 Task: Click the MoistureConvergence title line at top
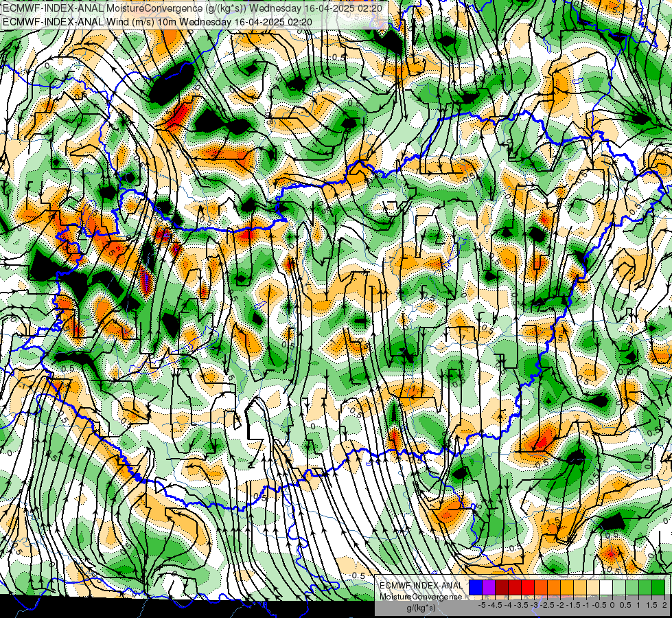[x=192, y=8]
